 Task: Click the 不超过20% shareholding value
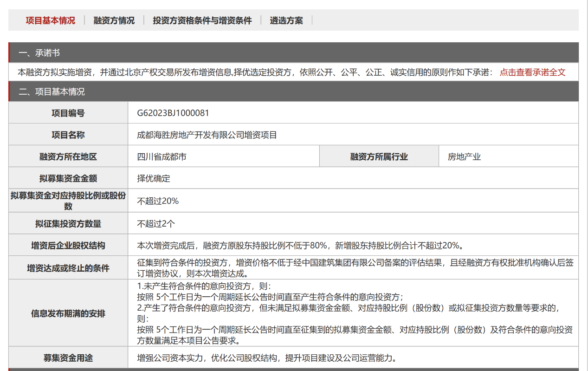point(158,201)
